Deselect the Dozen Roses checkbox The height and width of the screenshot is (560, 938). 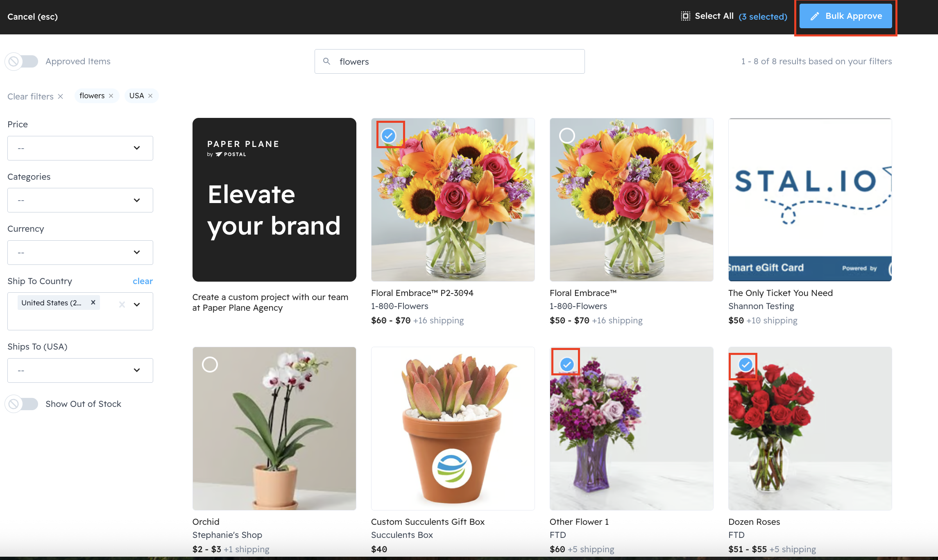tap(745, 364)
